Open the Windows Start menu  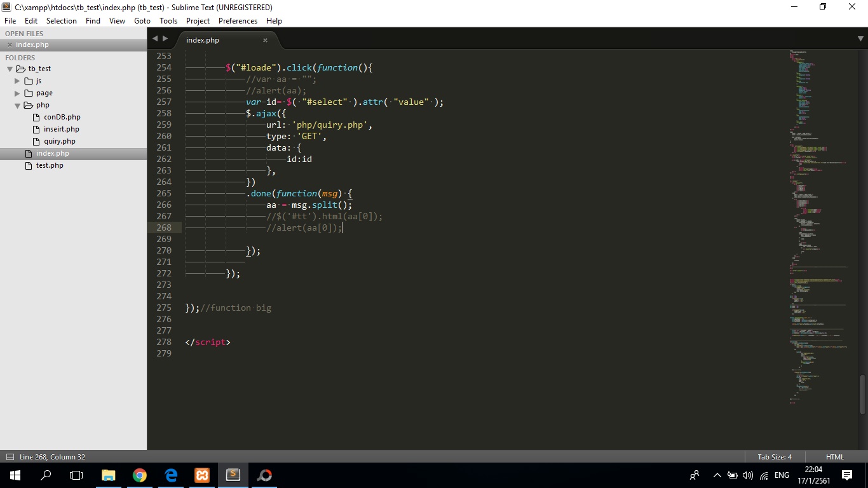point(15,475)
